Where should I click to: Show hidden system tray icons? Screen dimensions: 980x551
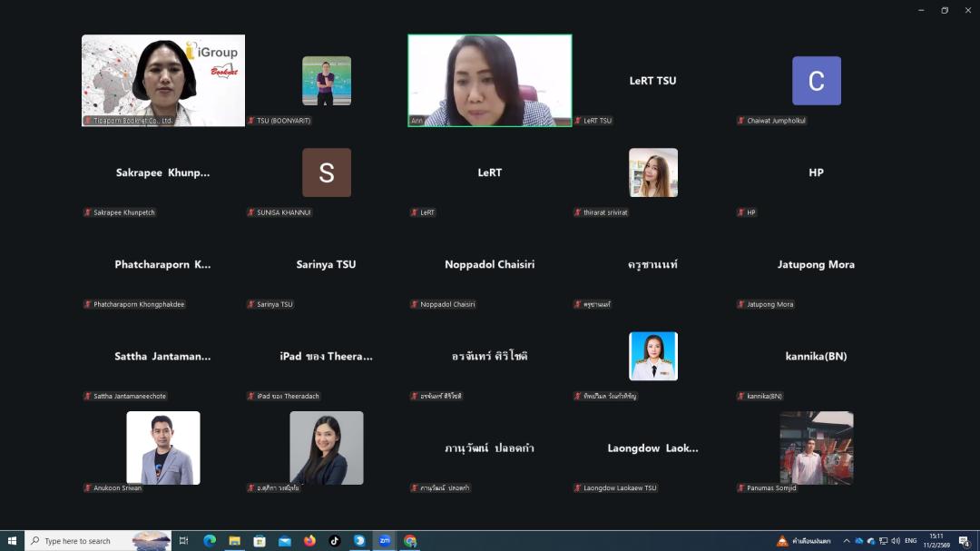(x=847, y=541)
